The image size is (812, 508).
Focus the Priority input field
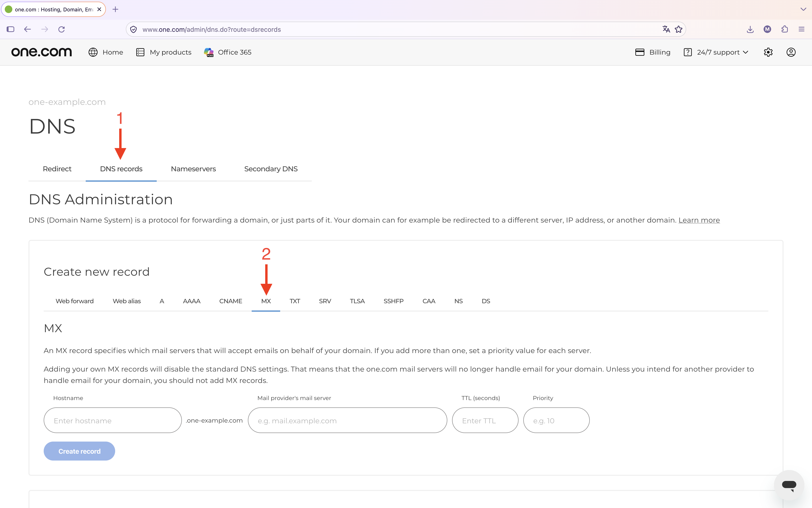556,420
